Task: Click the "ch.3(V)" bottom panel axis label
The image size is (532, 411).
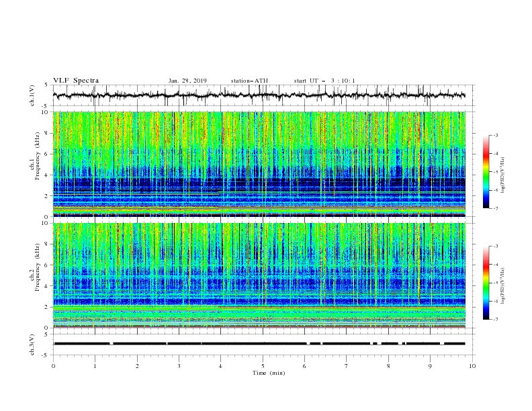Action: pos(32,345)
